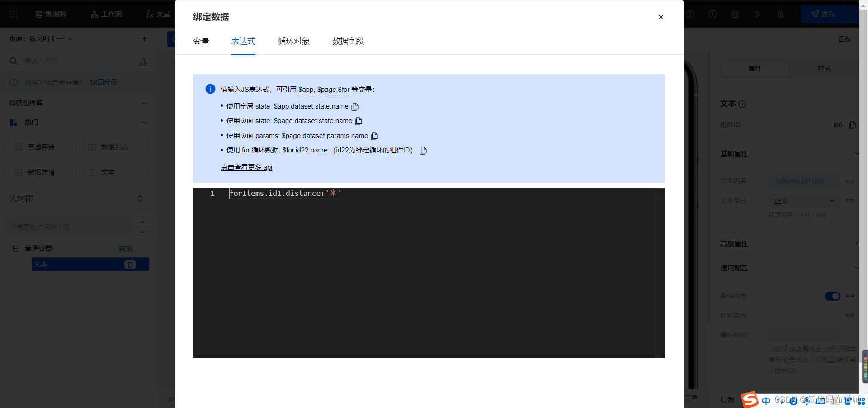This screenshot has width=868, height=408.
Task: Toggle the 条件展示 switch
Action: coord(832,296)
